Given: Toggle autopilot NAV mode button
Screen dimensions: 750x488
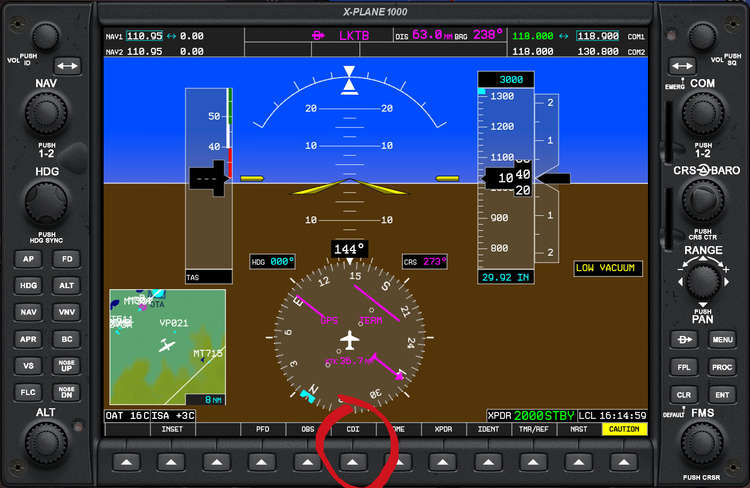Looking at the screenshot, I should [x=28, y=312].
